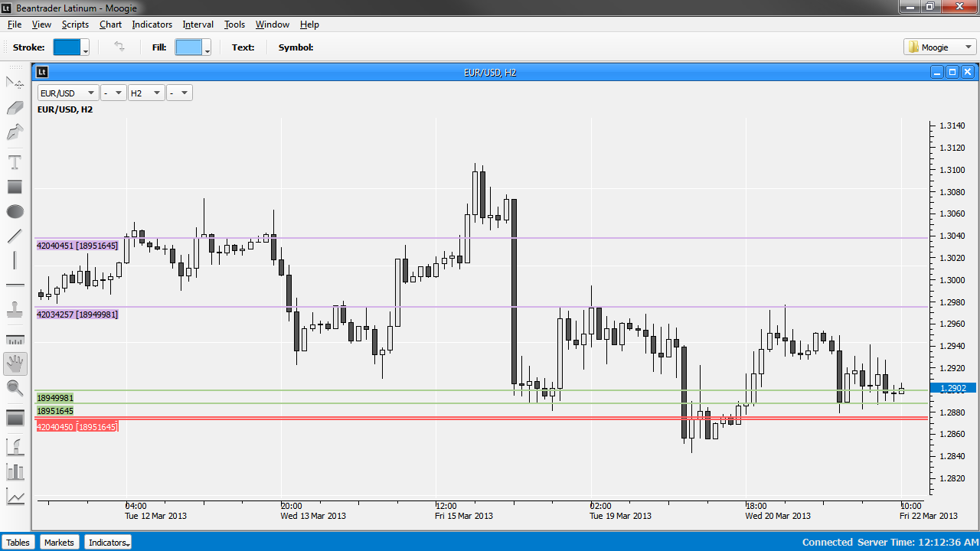This screenshot has height=551, width=980.
Task: Pick the blue Stroke color swatch
Action: pyautogui.click(x=67, y=47)
